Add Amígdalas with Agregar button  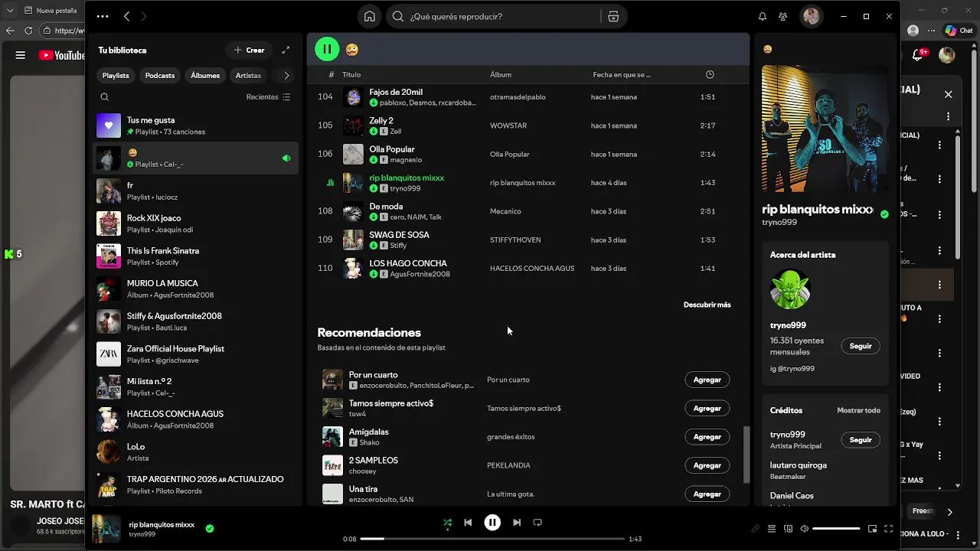click(707, 437)
